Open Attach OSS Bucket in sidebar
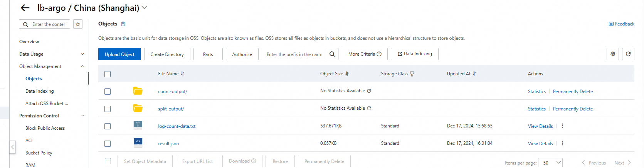Viewport: 644px width, 168px height. 47,104
